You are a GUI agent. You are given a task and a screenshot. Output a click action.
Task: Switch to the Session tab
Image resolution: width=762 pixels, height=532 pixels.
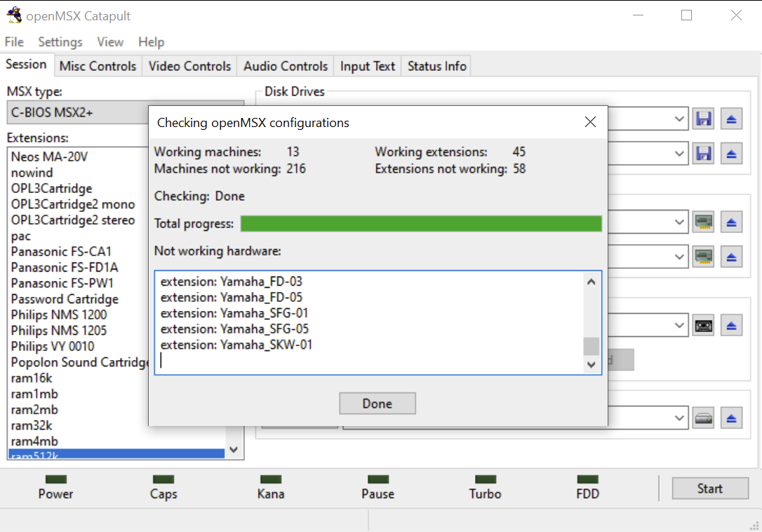click(x=26, y=65)
